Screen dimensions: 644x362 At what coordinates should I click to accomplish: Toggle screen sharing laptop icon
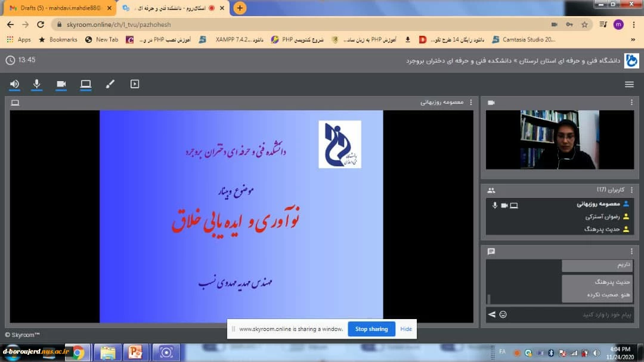(x=85, y=84)
